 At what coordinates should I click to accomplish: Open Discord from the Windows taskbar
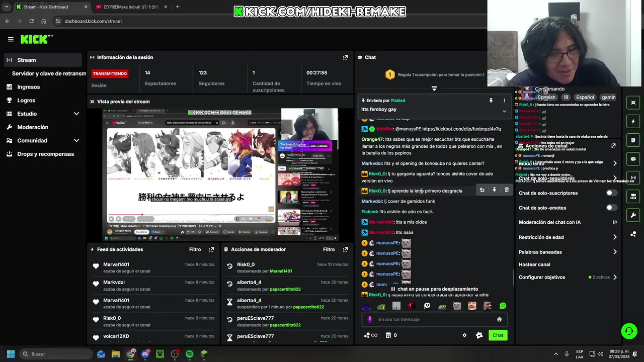pos(145,354)
